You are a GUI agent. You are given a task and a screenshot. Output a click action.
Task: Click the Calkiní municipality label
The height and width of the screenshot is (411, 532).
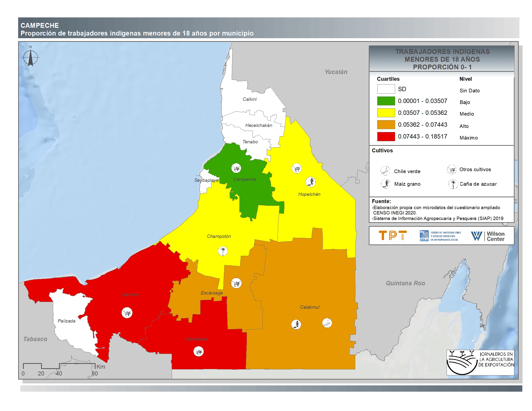pos(250,99)
